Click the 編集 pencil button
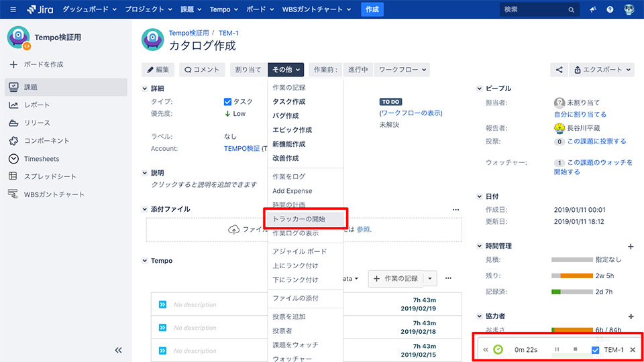This screenshot has width=644, height=362. [158, 70]
